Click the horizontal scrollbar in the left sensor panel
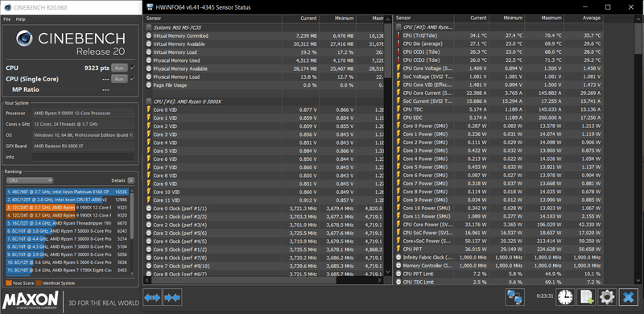 point(244,280)
